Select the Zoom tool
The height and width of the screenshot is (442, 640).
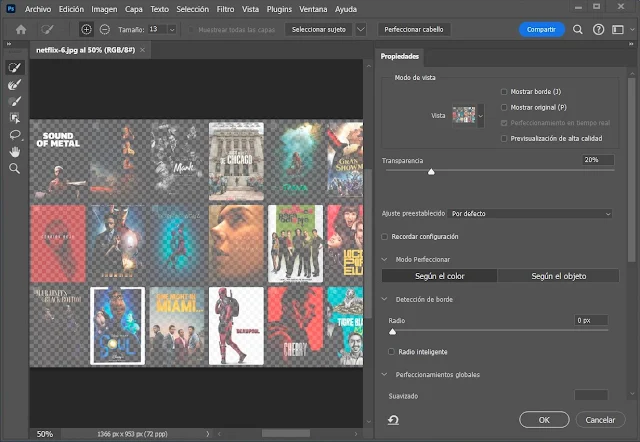point(15,169)
